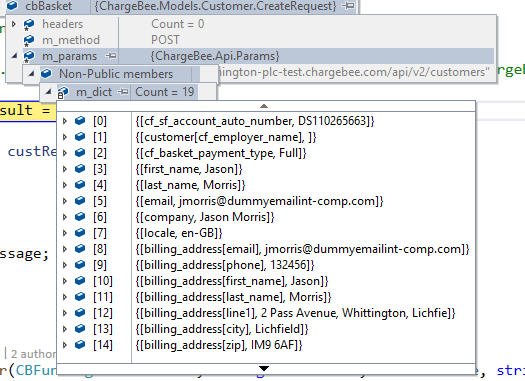Select the locale en-GB value

point(179,233)
